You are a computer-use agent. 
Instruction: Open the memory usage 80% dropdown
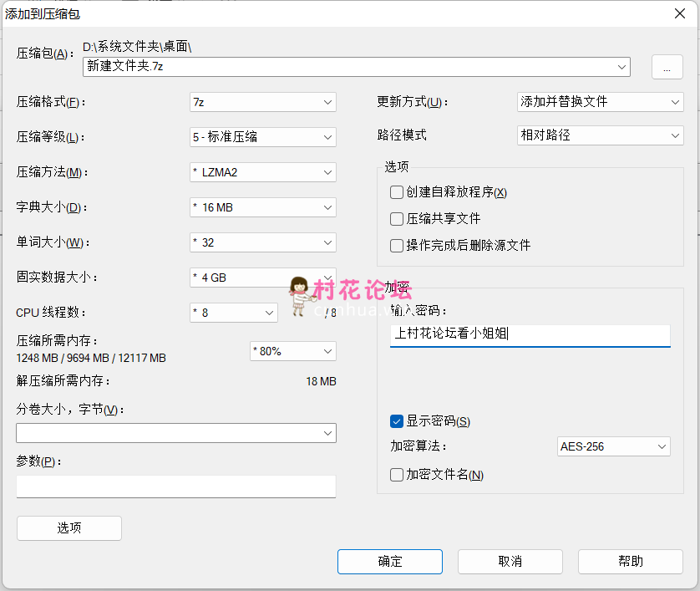(x=292, y=351)
